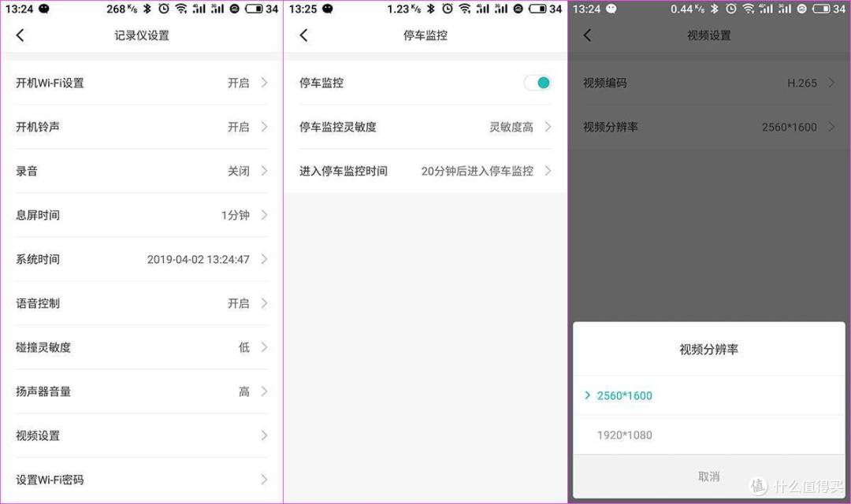This screenshot has height=504, width=851.
Task: Select 1920*1080 resolution in dialog
Action: (x=709, y=435)
